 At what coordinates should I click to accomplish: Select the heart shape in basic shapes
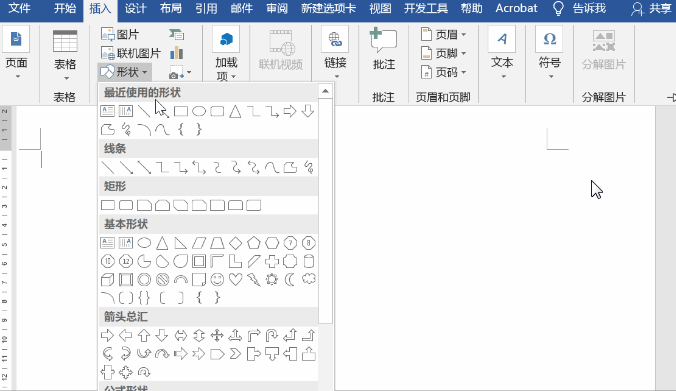point(235,279)
